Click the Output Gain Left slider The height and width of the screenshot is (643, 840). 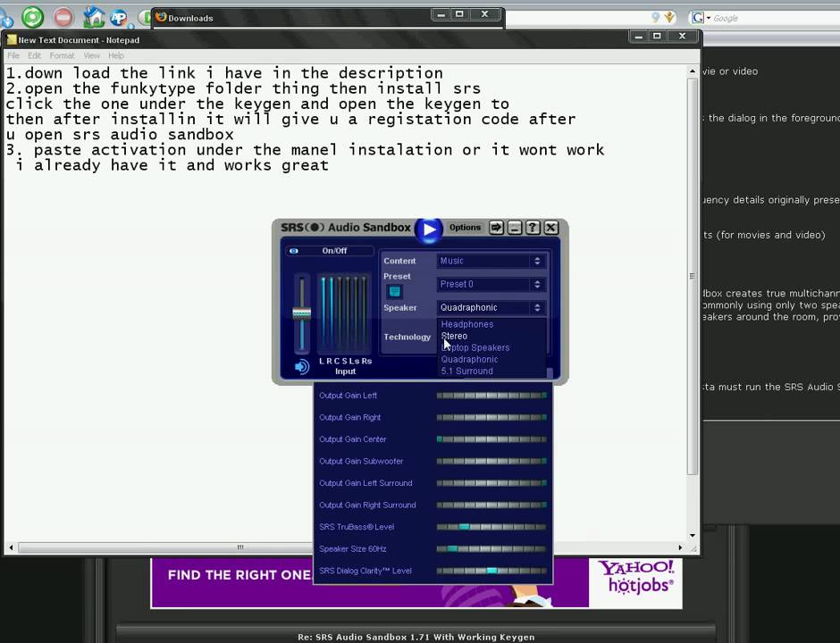point(491,396)
